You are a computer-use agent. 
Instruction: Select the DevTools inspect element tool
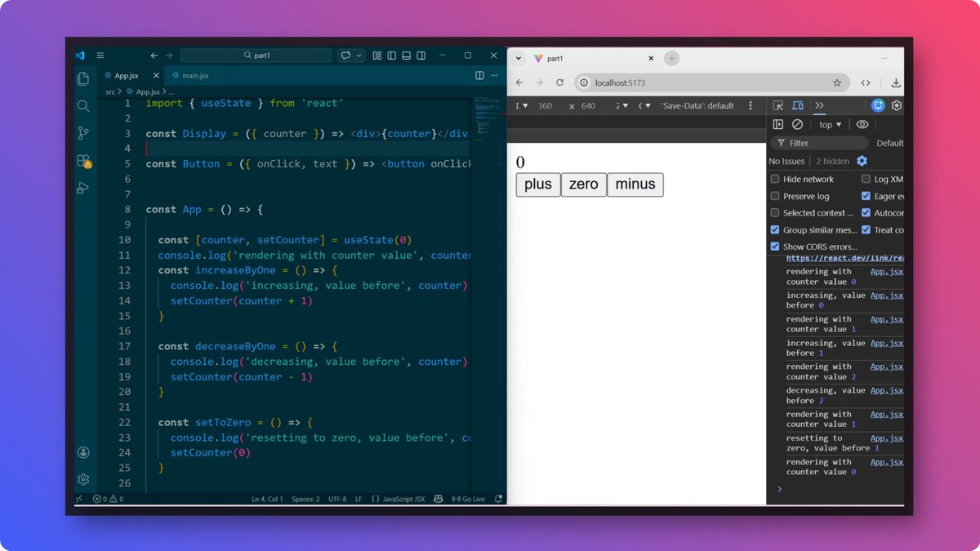pos(778,105)
